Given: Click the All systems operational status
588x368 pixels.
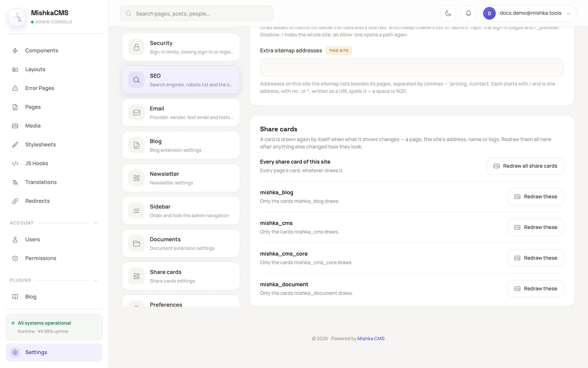Looking at the screenshot, I should tap(54, 327).
